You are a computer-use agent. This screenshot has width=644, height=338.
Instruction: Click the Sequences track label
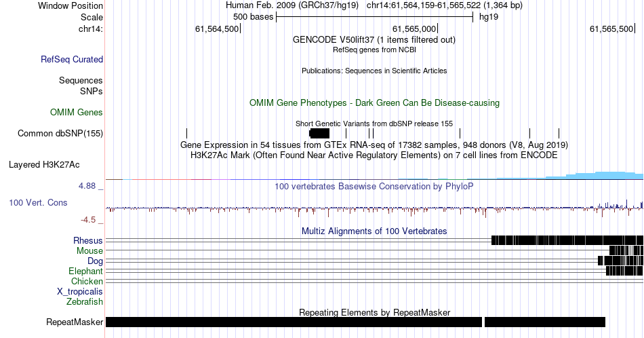[81, 80]
